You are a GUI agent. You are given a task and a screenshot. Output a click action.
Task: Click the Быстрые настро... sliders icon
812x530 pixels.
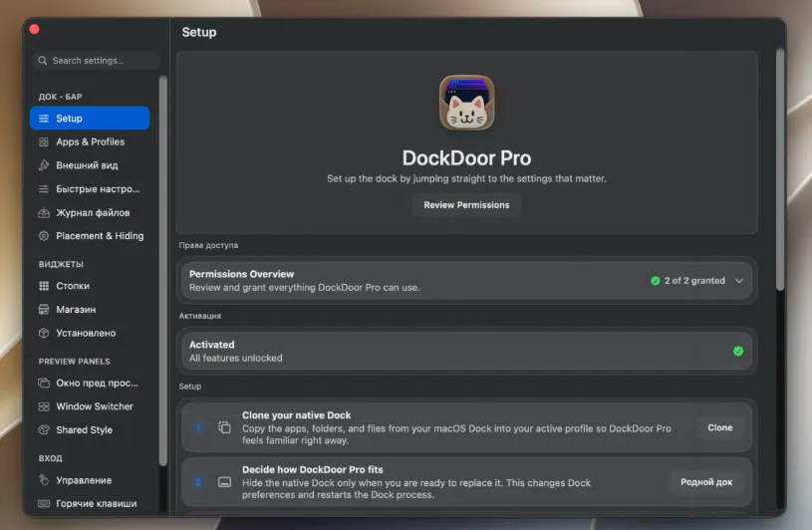(x=44, y=189)
